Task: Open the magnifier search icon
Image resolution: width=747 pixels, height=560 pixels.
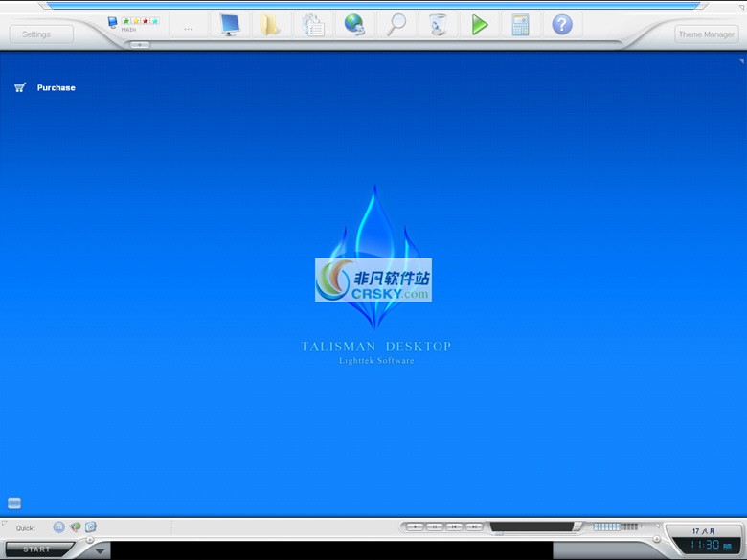Action: coord(396,24)
